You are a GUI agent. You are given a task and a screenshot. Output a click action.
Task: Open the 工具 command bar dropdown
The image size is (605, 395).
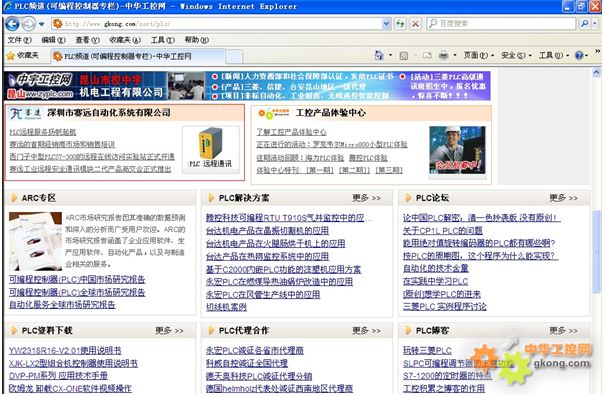coord(554,56)
